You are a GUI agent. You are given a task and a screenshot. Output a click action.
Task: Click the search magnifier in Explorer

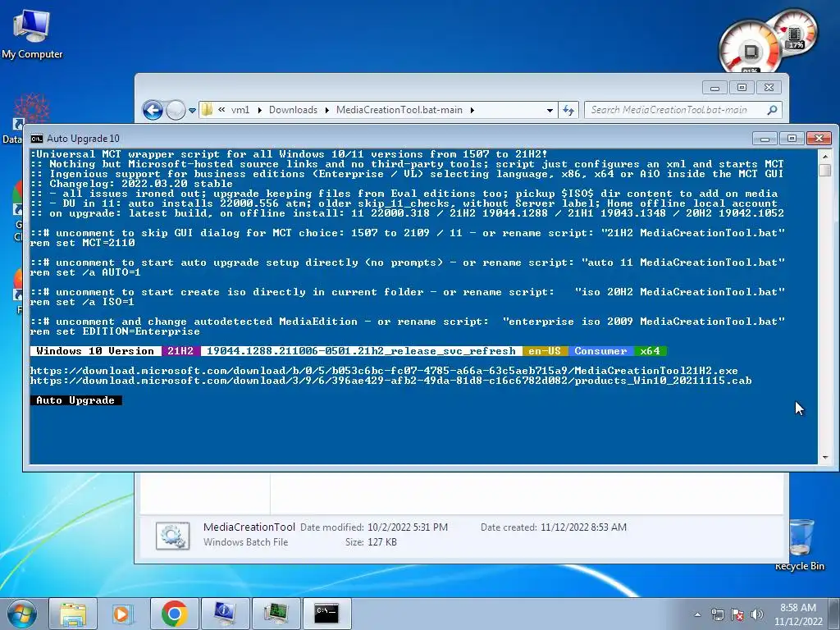772,110
